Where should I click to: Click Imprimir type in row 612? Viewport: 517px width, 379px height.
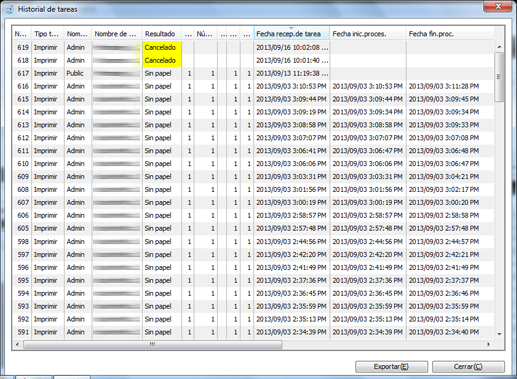pos(46,138)
